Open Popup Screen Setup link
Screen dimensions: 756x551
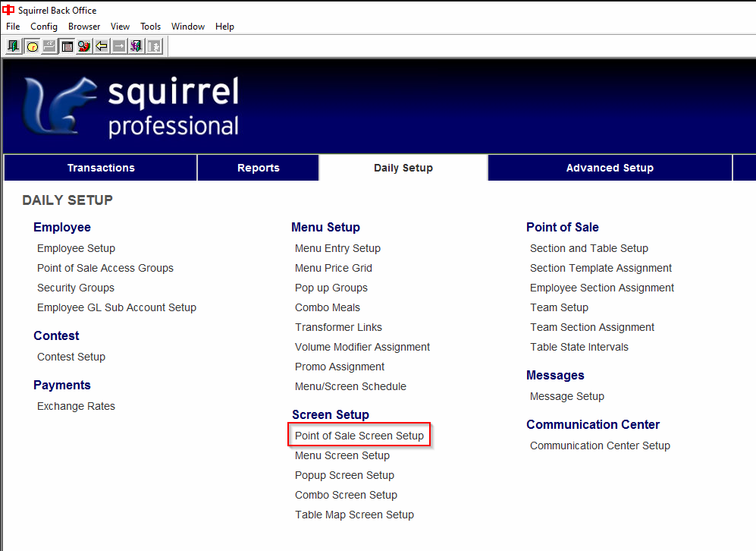345,476
